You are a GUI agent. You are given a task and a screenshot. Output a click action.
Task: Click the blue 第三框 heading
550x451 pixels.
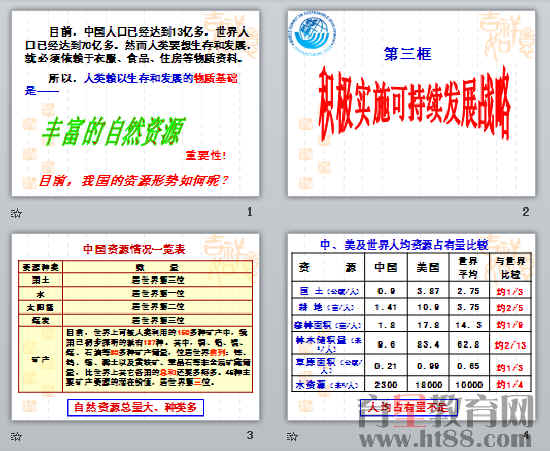pos(408,54)
